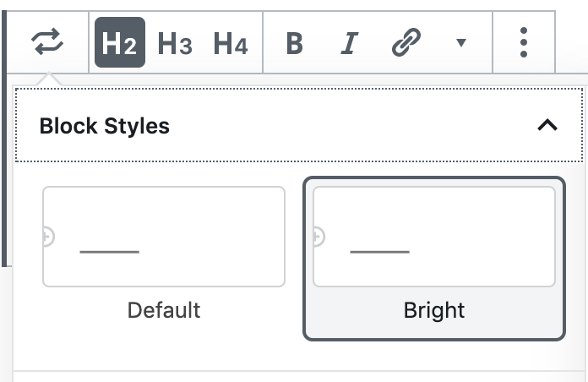Toggle bold formatting

click(x=294, y=43)
